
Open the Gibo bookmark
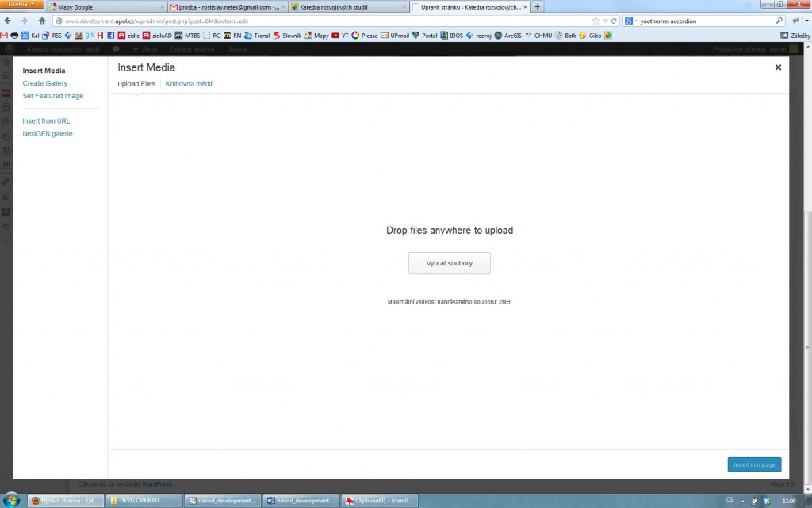coord(590,35)
